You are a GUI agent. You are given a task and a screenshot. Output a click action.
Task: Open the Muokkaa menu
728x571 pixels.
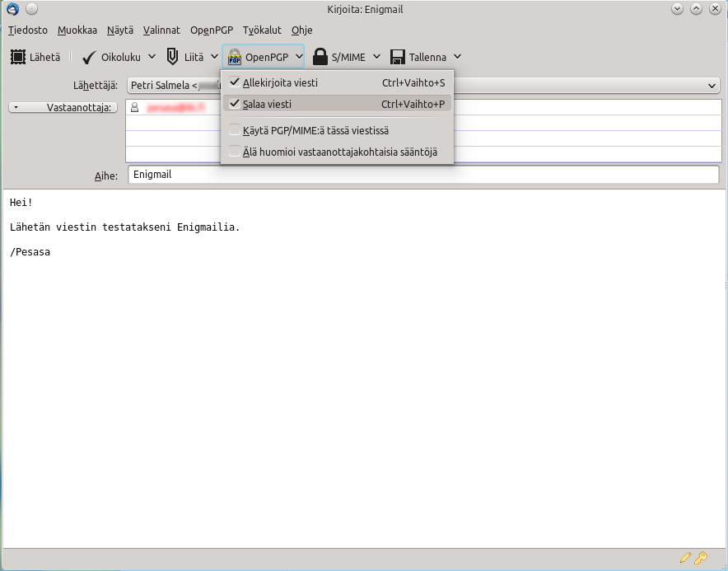click(x=77, y=30)
